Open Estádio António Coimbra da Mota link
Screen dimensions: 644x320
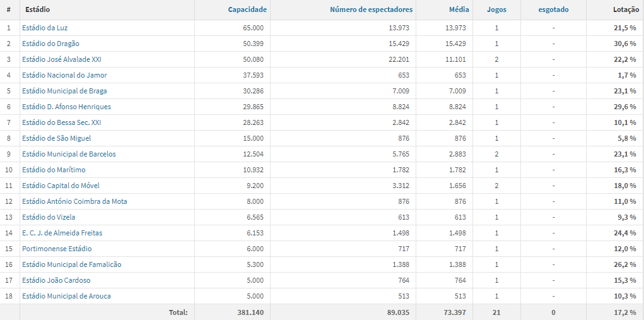pos(75,201)
